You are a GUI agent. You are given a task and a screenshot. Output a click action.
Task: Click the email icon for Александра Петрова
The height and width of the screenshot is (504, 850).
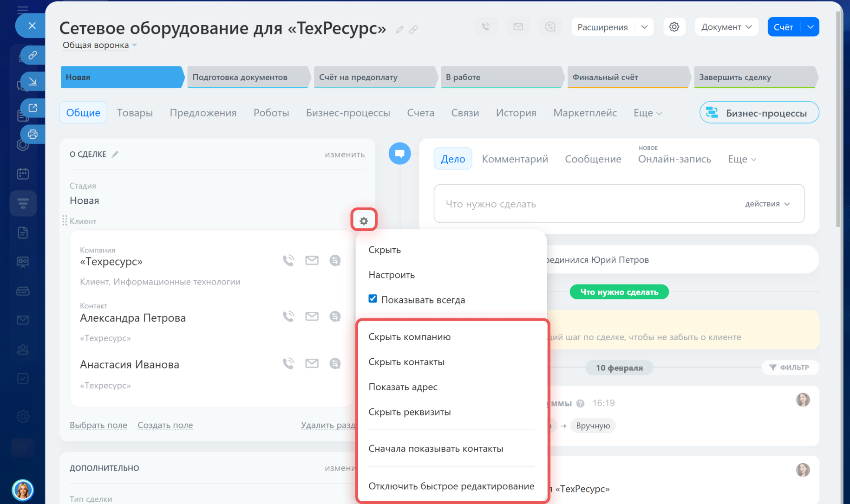click(x=312, y=317)
